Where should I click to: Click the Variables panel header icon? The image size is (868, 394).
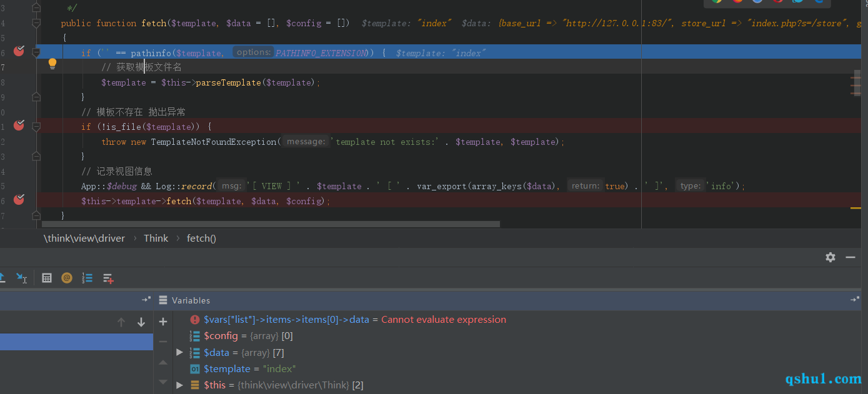163,300
